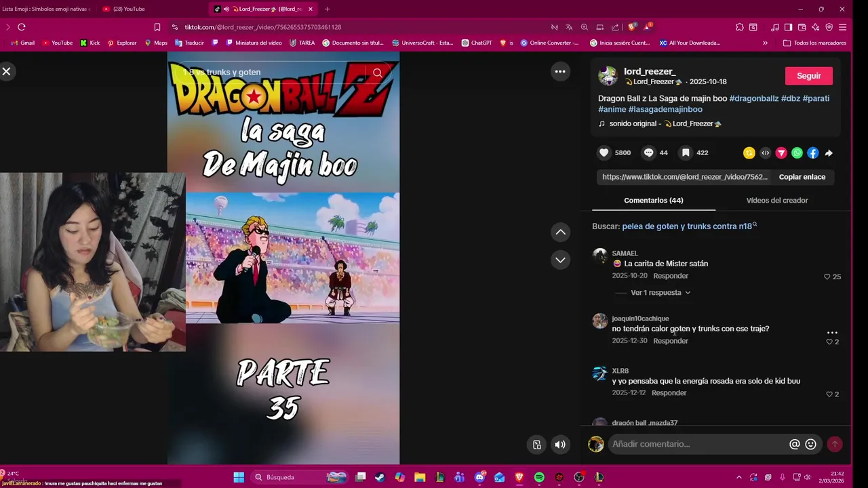The image size is (868, 488).
Task: Open lord_reezer_ profile avatar
Action: tap(608, 76)
